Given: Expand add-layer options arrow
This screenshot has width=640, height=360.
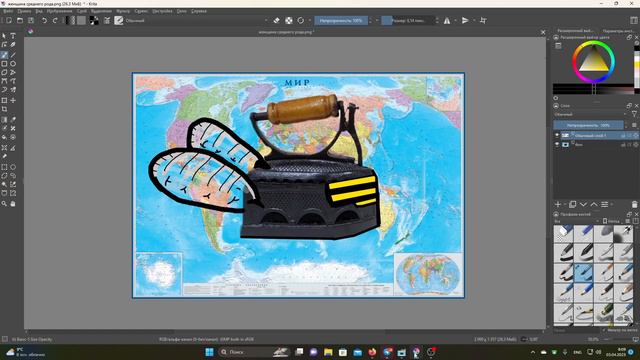Looking at the screenshot, I should pos(565,204).
